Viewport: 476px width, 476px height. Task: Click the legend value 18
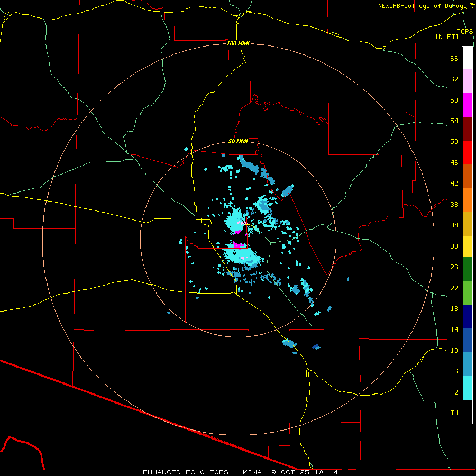(454, 309)
